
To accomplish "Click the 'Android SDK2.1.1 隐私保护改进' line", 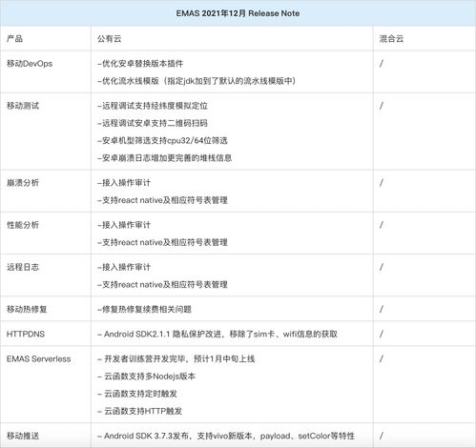I will [217, 334].
